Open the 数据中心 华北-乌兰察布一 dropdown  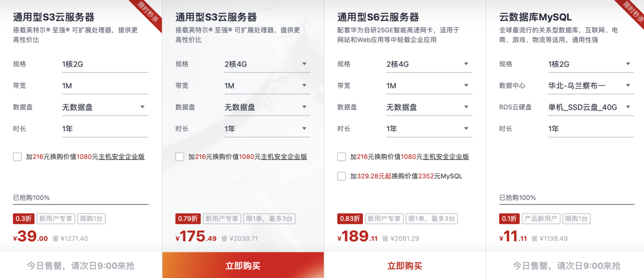tap(591, 86)
